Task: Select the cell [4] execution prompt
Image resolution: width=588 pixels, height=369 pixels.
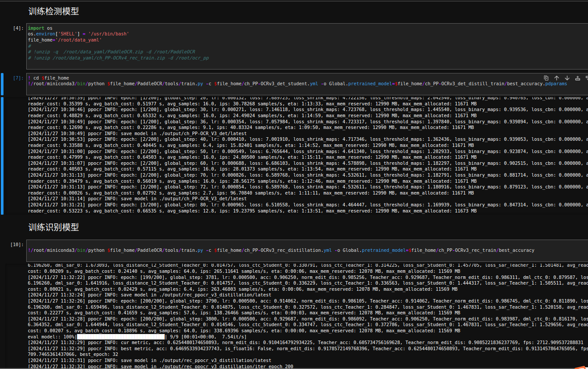Action: pos(18,28)
